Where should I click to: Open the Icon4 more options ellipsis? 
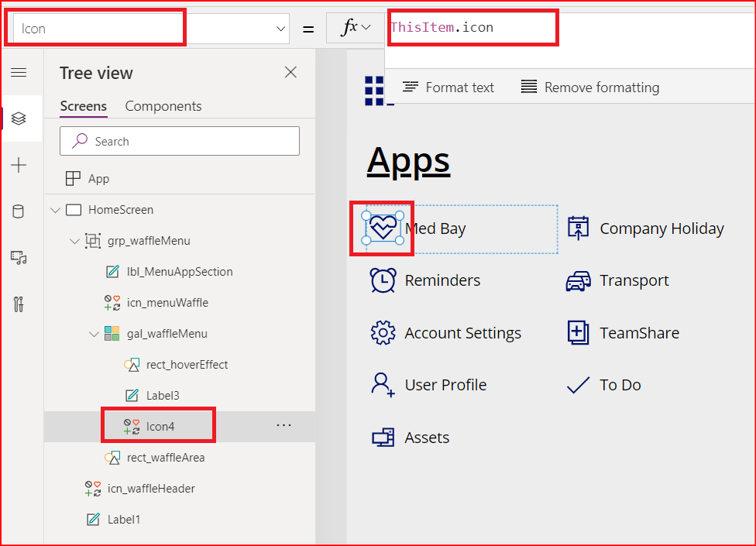pyautogui.click(x=284, y=425)
